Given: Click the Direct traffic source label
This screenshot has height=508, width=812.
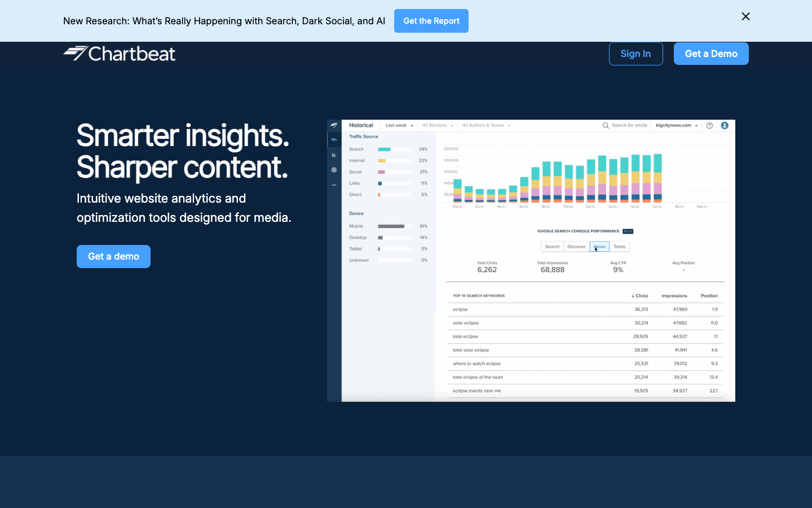Looking at the screenshot, I should (x=355, y=195).
